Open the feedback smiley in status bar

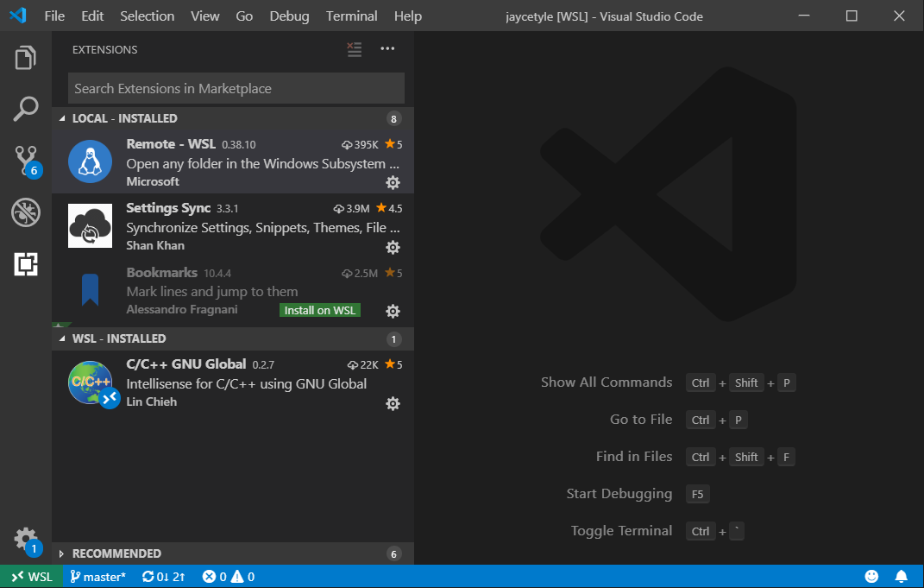(871, 576)
